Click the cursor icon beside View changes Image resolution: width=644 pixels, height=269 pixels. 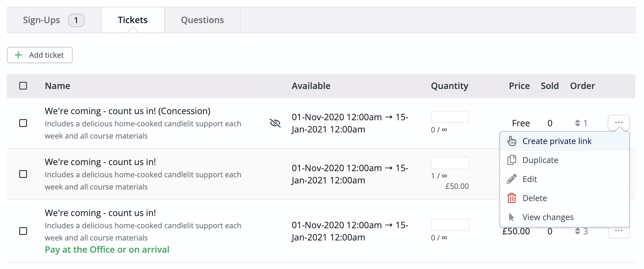click(511, 217)
